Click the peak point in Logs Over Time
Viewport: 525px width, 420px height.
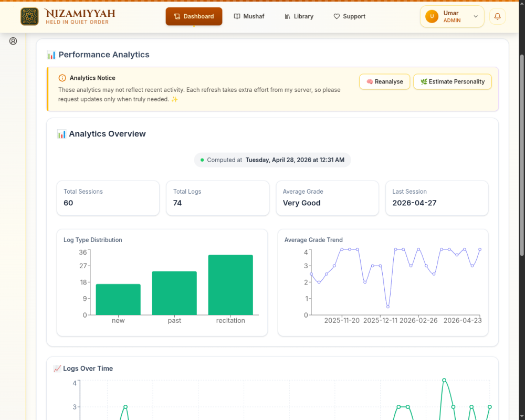(444, 380)
